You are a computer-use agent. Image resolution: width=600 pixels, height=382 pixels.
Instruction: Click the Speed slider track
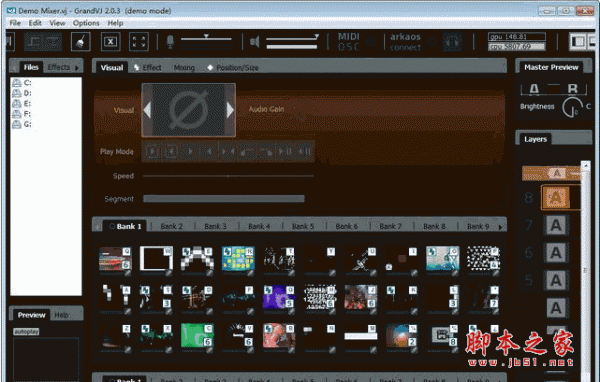pyautogui.click(x=228, y=176)
